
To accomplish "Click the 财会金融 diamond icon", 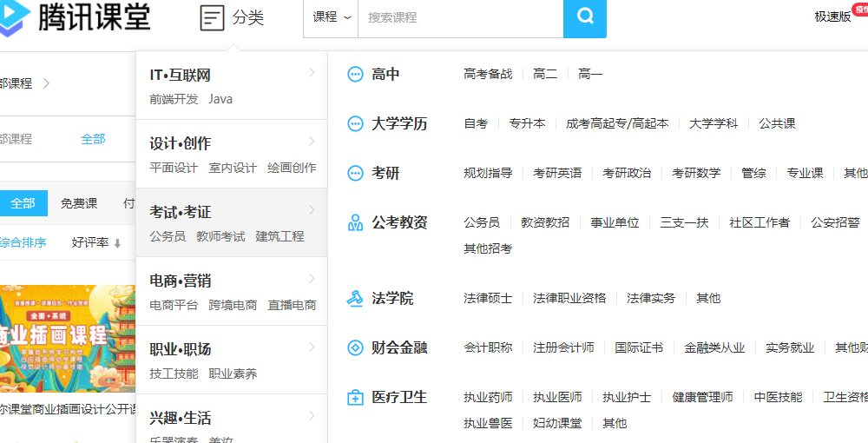I will pyautogui.click(x=355, y=348).
